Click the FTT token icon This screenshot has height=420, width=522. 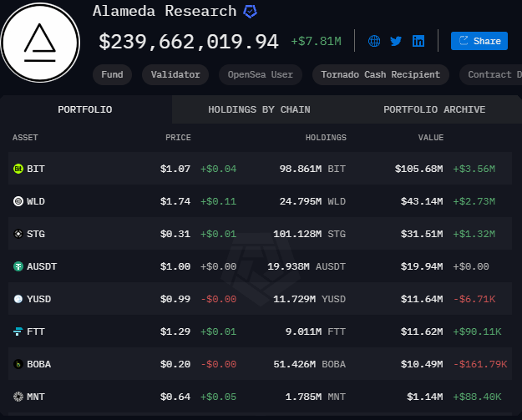18,331
